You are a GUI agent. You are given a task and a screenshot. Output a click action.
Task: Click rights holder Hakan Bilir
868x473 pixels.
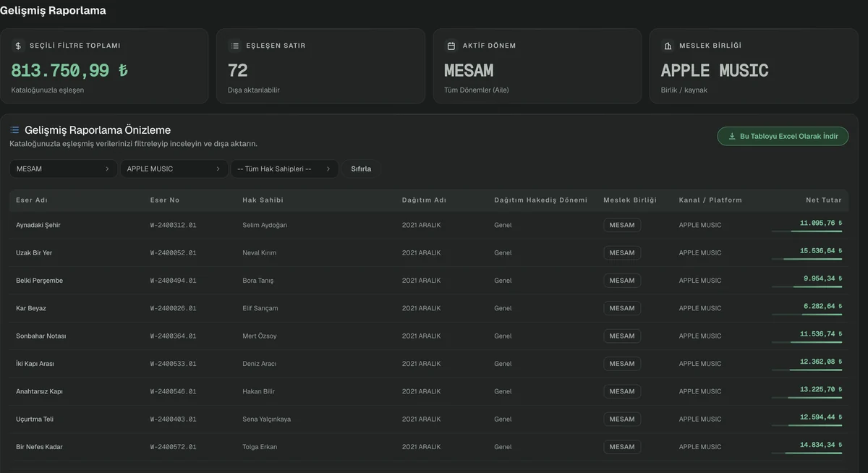tap(259, 391)
